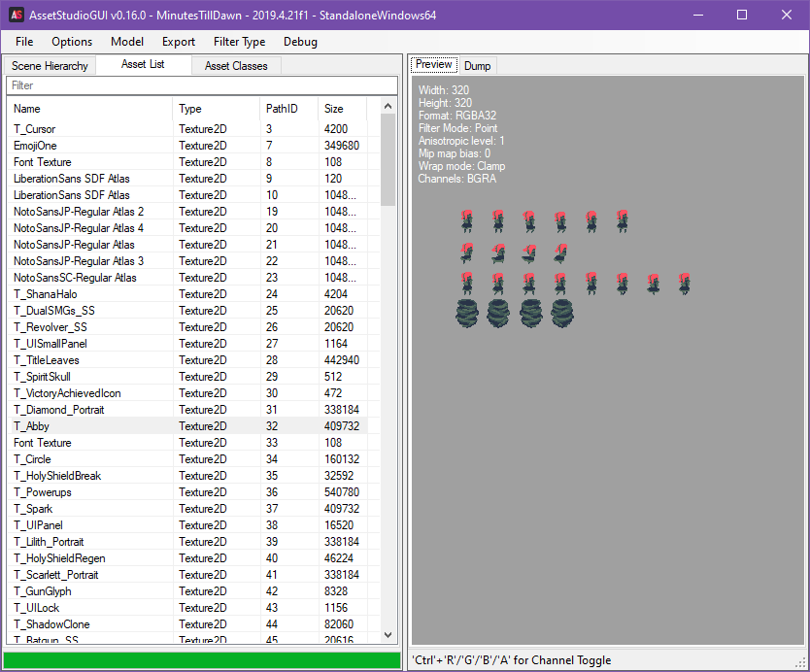Switch to the Dump tab

pyautogui.click(x=477, y=66)
